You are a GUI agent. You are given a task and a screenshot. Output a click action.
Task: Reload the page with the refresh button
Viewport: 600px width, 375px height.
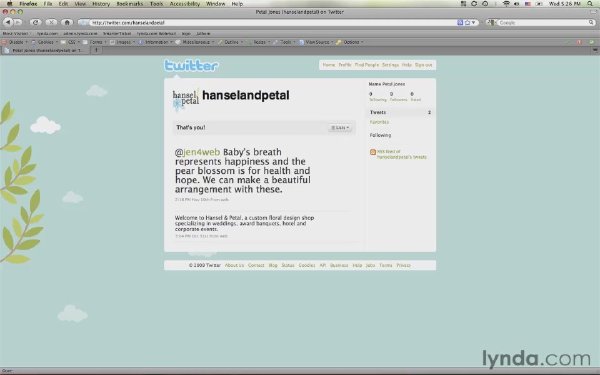[x=35, y=22]
